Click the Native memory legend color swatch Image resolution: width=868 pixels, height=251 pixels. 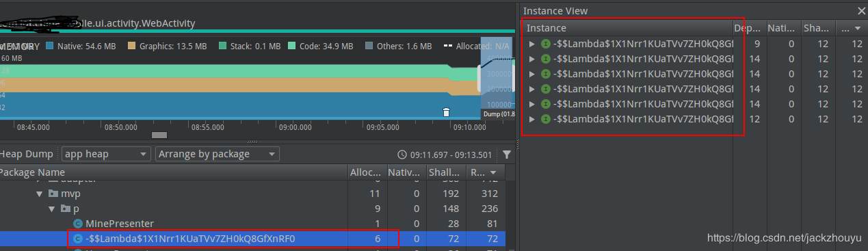coord(50,47)
